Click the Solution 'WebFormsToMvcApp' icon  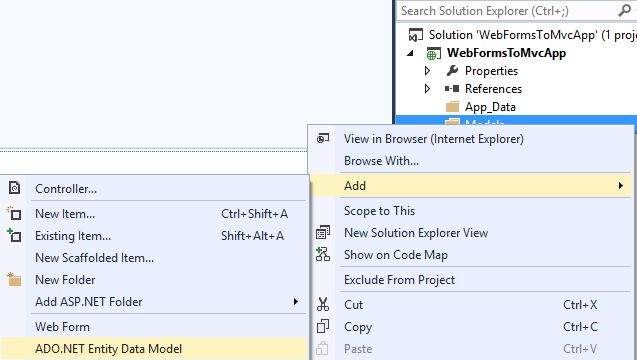point(416,35)
